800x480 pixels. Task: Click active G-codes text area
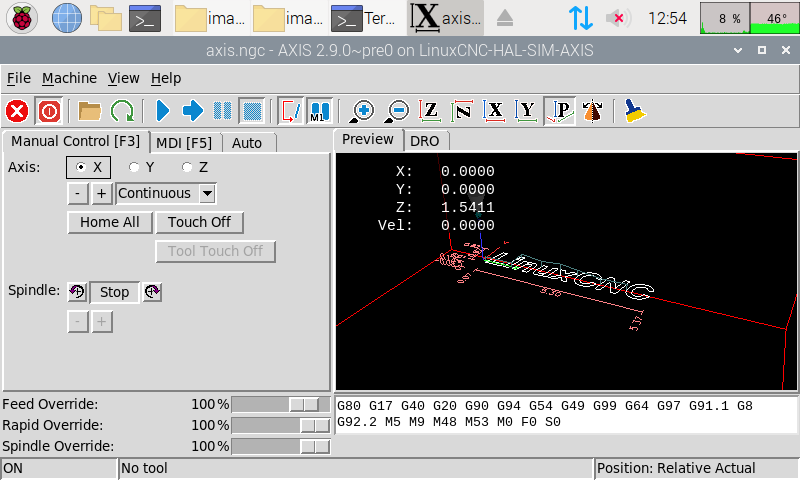[x=566, y=414]
